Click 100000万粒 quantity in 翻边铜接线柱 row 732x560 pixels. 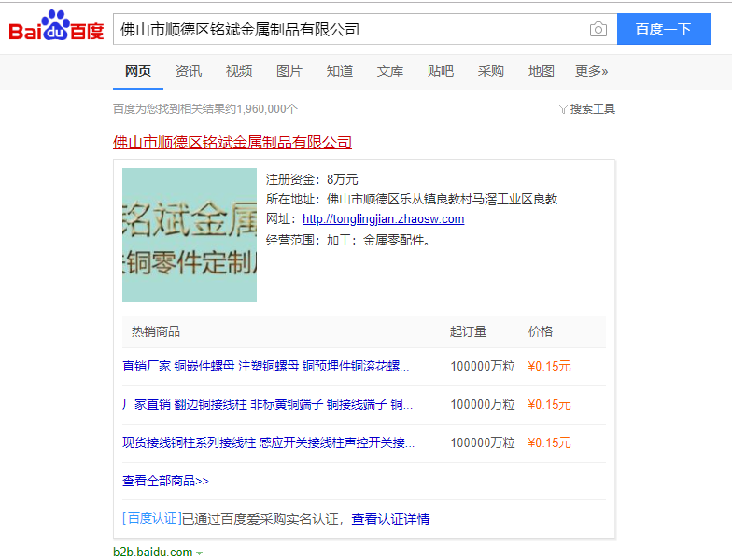pyautogui.click(x=483, y=405)
